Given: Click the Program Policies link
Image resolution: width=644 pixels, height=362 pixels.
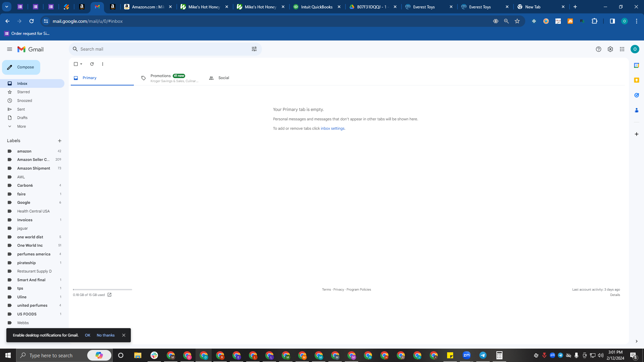Looking at the screenshot, I should tap(359, 290).
